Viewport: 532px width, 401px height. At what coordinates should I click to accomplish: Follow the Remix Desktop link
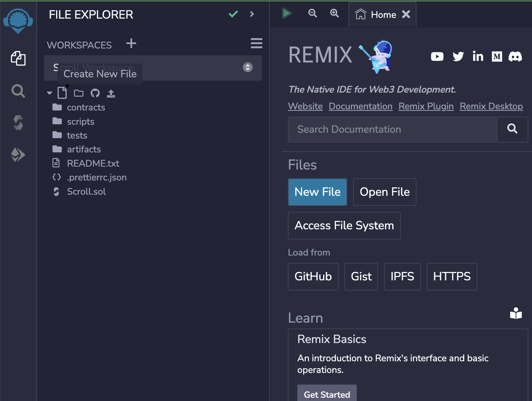tap(491, 106)
